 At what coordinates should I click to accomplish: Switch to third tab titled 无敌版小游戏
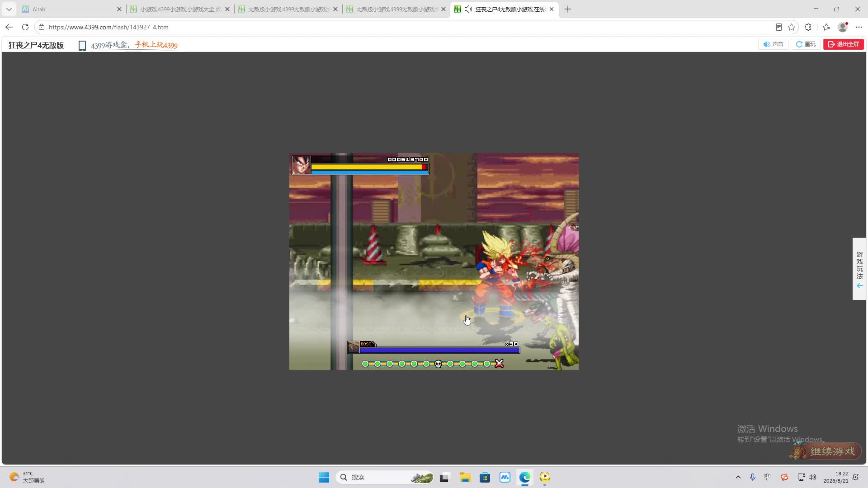click(x=396, y=9)
